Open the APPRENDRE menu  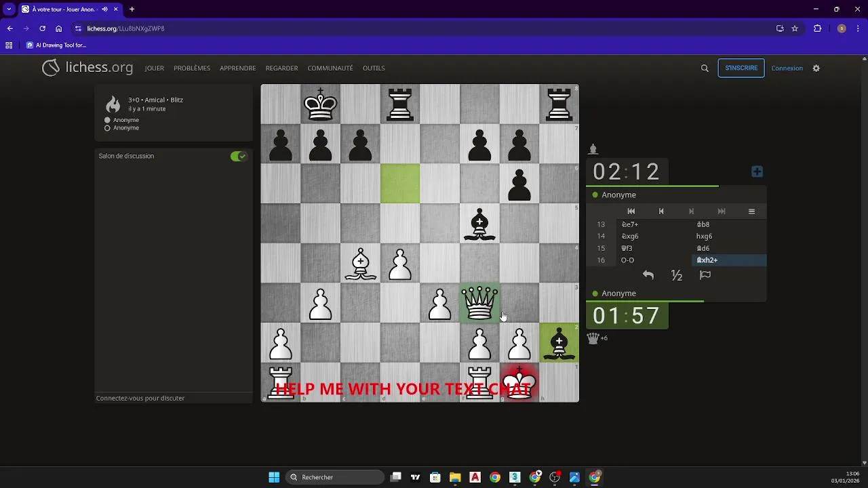238,68
